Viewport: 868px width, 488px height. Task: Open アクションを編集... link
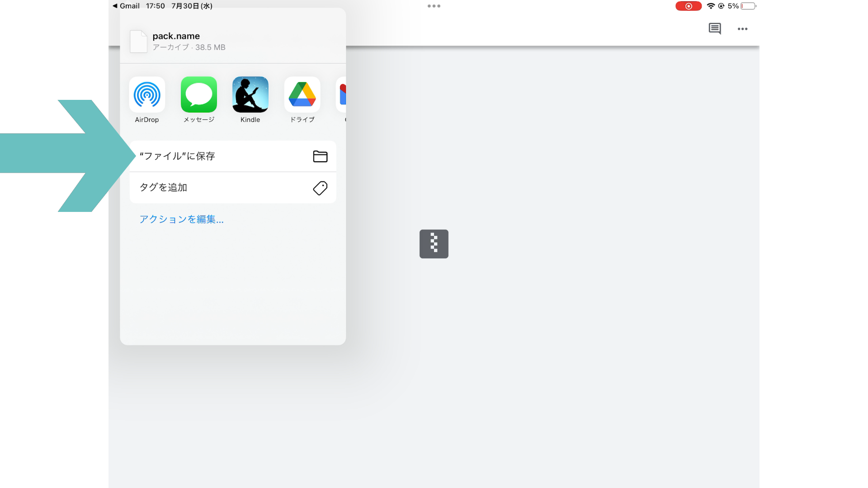pos(181,220)
